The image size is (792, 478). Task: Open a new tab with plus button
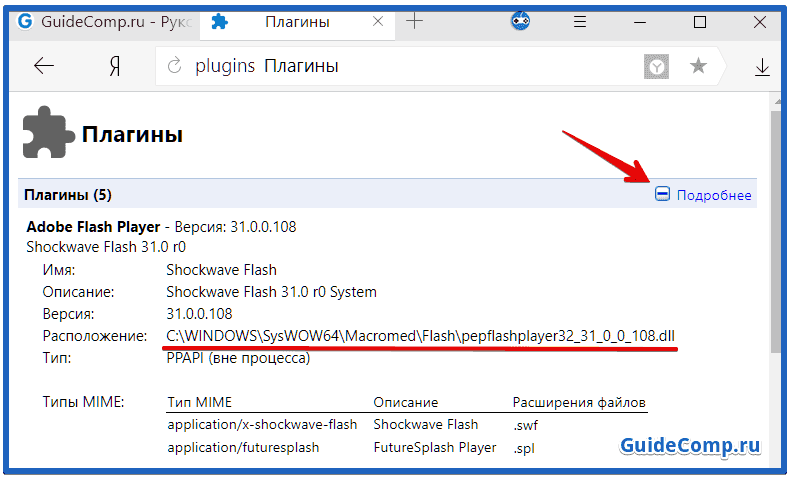(x=414, y=21)
